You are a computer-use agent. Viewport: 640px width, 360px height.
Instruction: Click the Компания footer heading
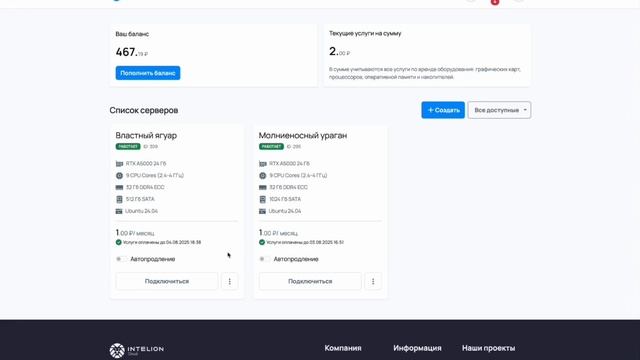(343, 348)
